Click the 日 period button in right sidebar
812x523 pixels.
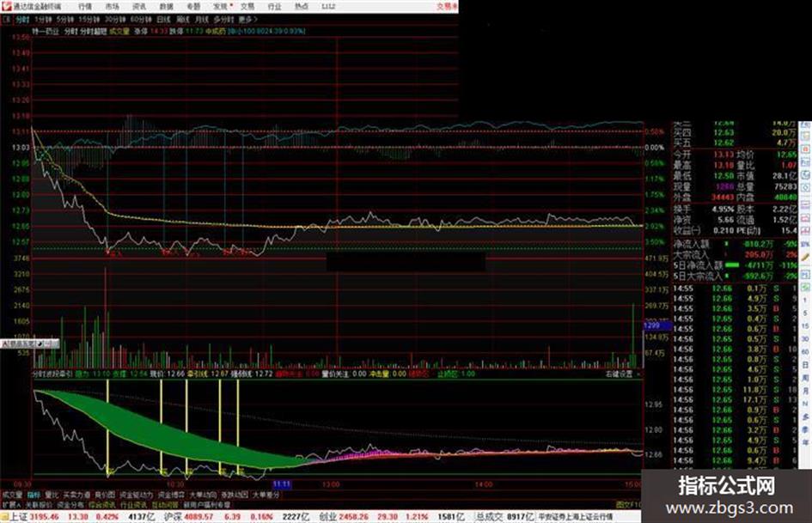(x=805, y=366)
